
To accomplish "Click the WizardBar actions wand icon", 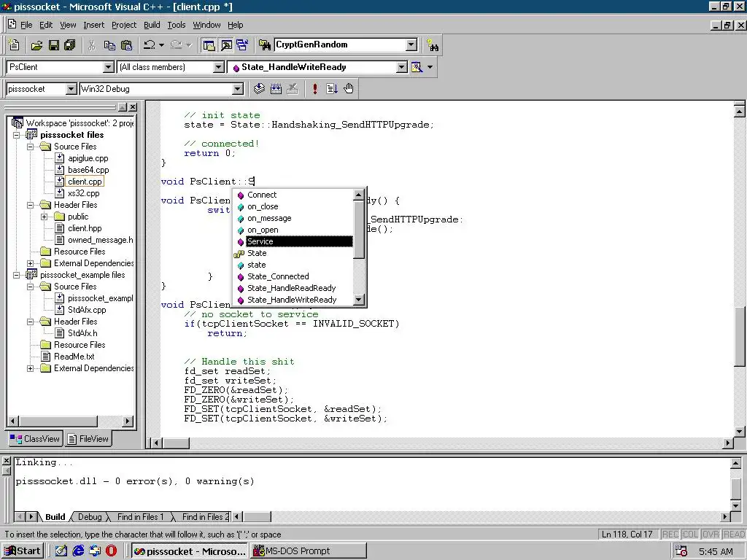I will click(417, 67).
